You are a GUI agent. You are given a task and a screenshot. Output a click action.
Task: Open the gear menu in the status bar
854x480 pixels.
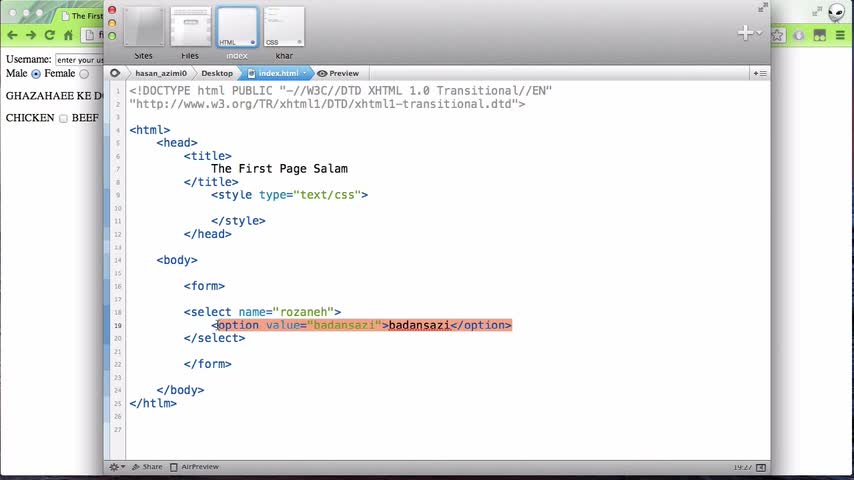pyautogui.click(x=117, y=467)
